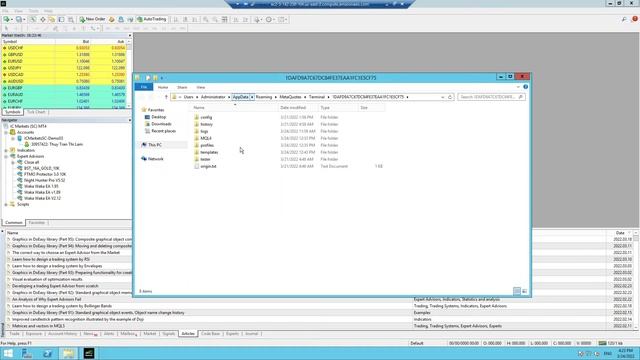Focus the Explorer search box
This screenshot has height=360, width=640.
(491, 97)
